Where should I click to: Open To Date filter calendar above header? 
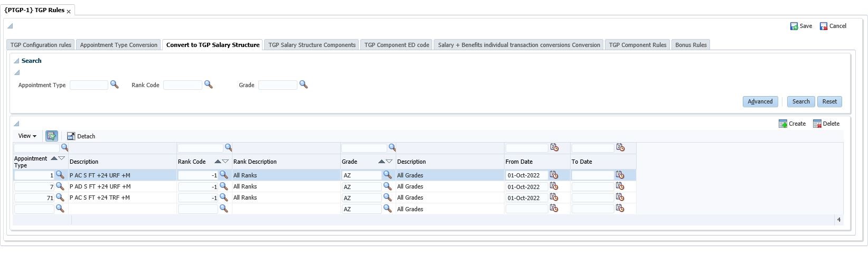point(620,148)
